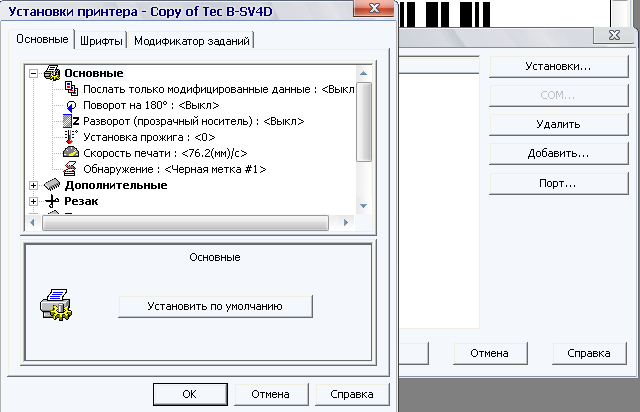Click the Обнаружение sensor icon

[x=70, y=169]
